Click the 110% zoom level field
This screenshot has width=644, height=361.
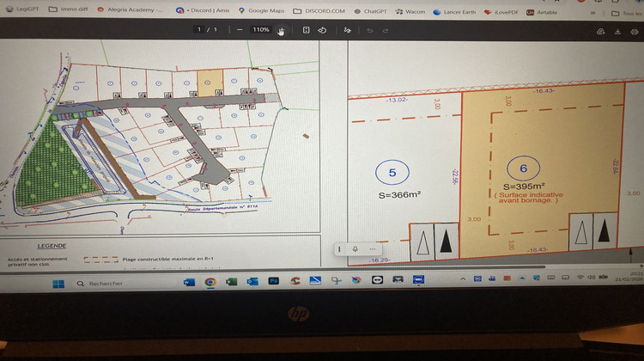(260, 29)
